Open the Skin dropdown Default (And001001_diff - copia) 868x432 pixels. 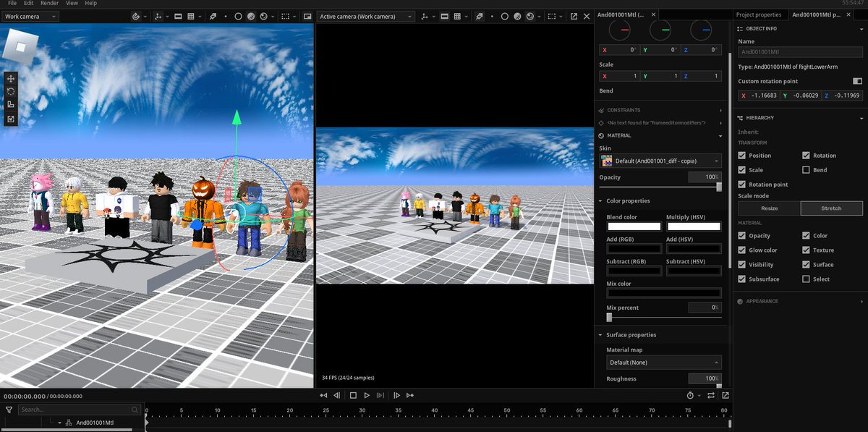(x=660, y=161)
